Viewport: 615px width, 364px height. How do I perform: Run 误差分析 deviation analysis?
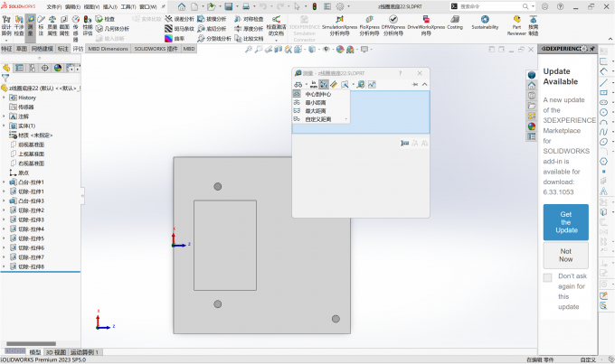180,19
